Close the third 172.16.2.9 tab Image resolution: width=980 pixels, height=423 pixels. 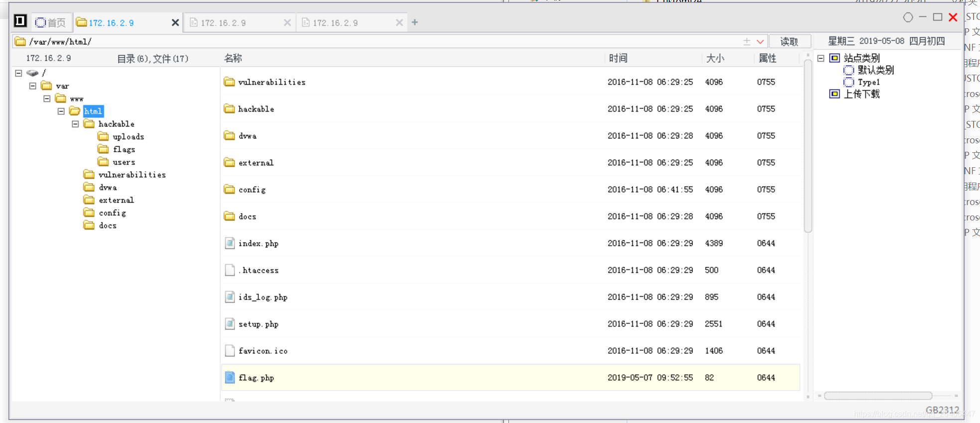399,23
